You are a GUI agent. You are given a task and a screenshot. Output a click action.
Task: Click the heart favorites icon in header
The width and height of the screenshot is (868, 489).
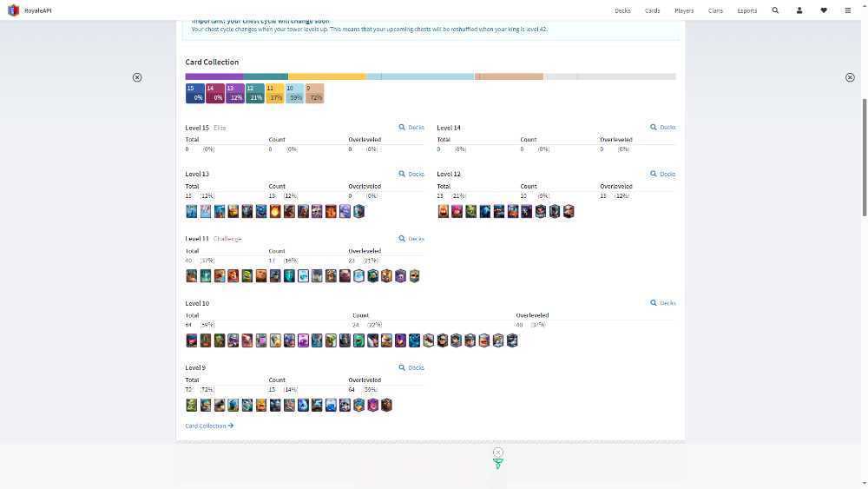[824, 10]
